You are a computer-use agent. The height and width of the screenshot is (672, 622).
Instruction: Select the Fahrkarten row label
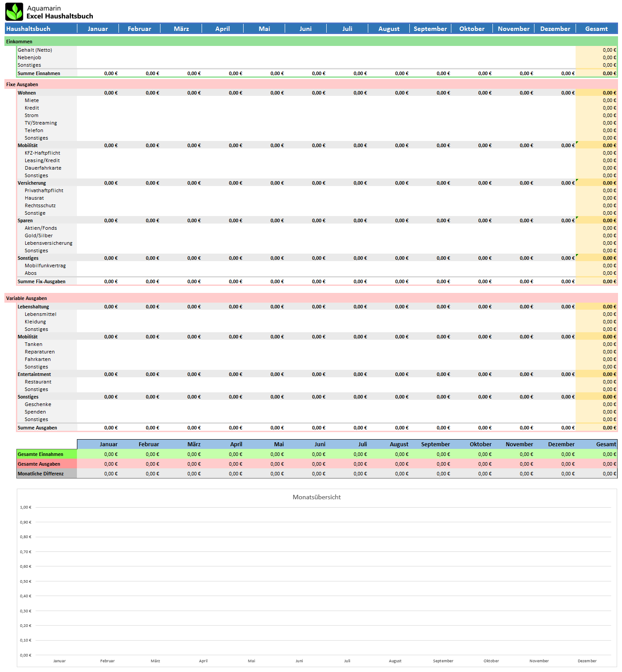[38, 359]
